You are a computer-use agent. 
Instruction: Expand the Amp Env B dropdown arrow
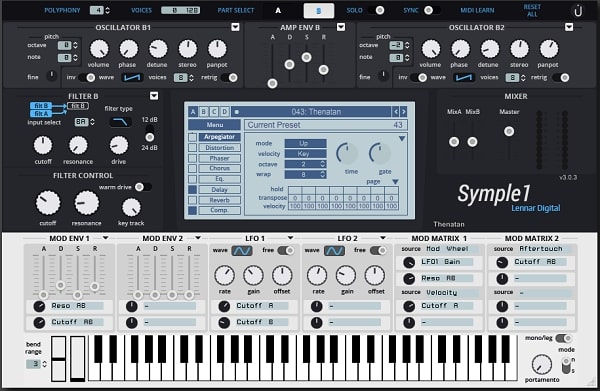[341, 27]
